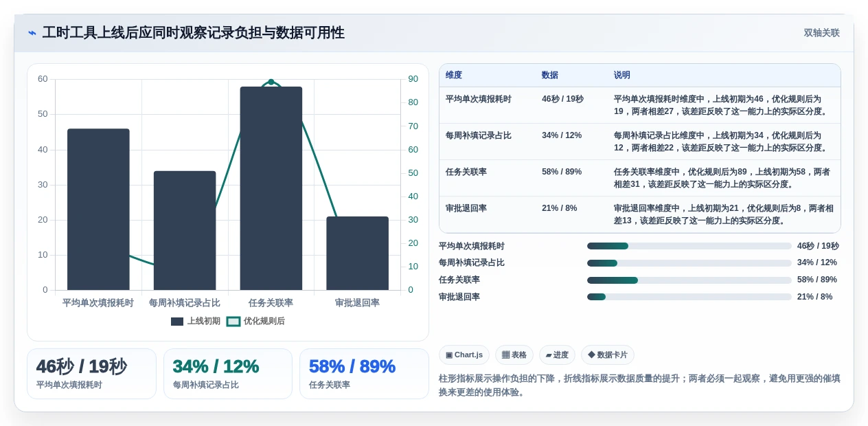The width and height of the screenshot is (868, 426).
Task: Click the 平均单次填报耗时 progress bar
Action: coord(689,246)
